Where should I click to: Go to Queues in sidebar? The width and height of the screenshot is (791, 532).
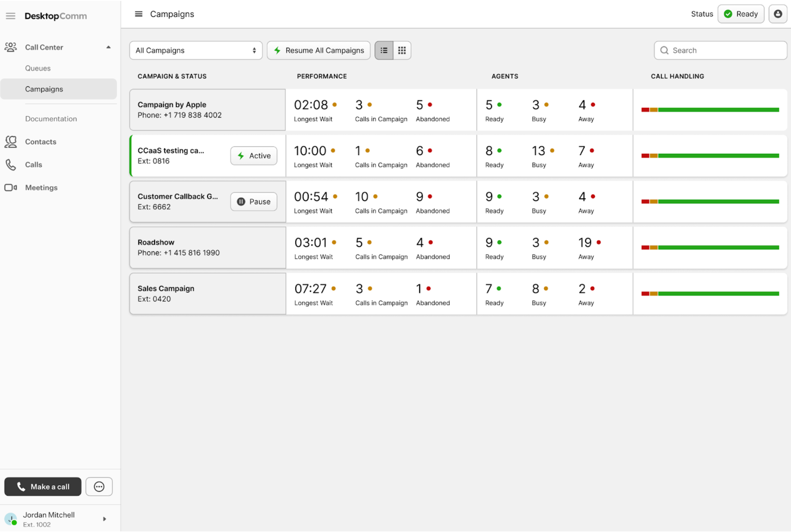coord(38,68)
